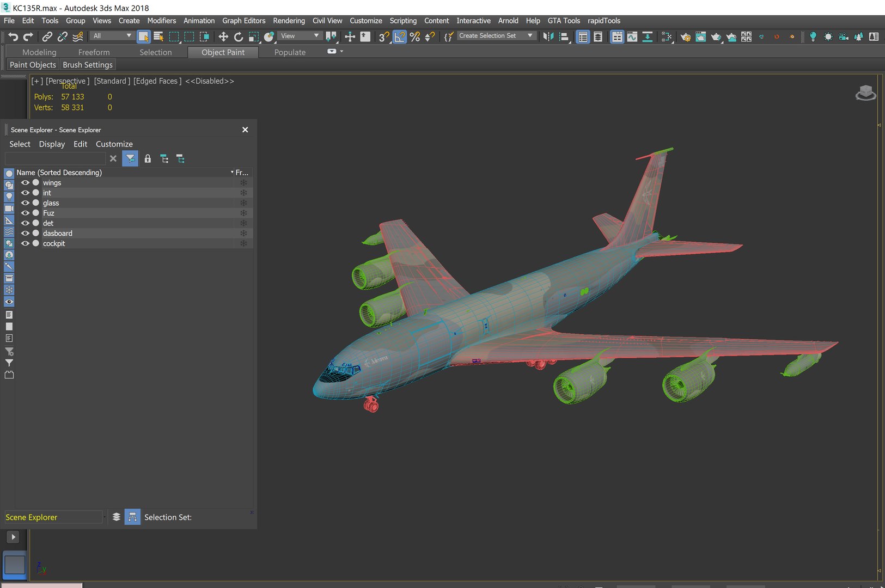The width and height of the screenshot is (885, 588).
Task: Choose the Select and Move tool
Action: pyautogui.click(x=223, y=36)
